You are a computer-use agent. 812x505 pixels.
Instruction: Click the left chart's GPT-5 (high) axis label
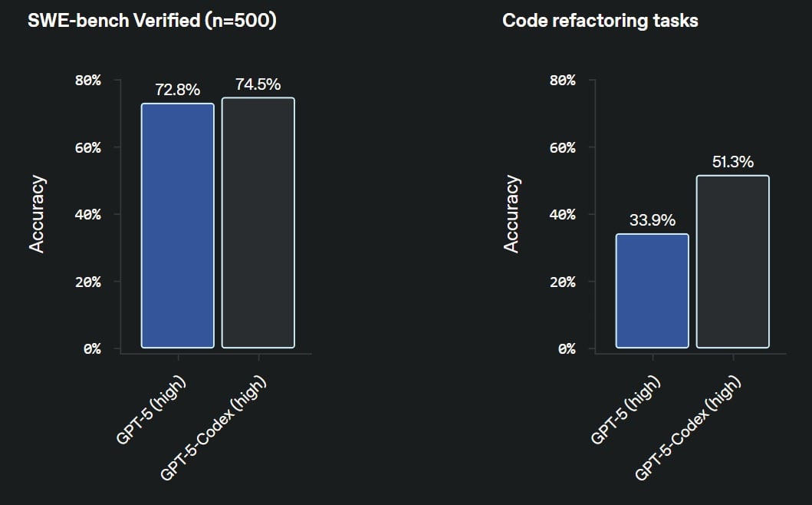coord(150,410)
